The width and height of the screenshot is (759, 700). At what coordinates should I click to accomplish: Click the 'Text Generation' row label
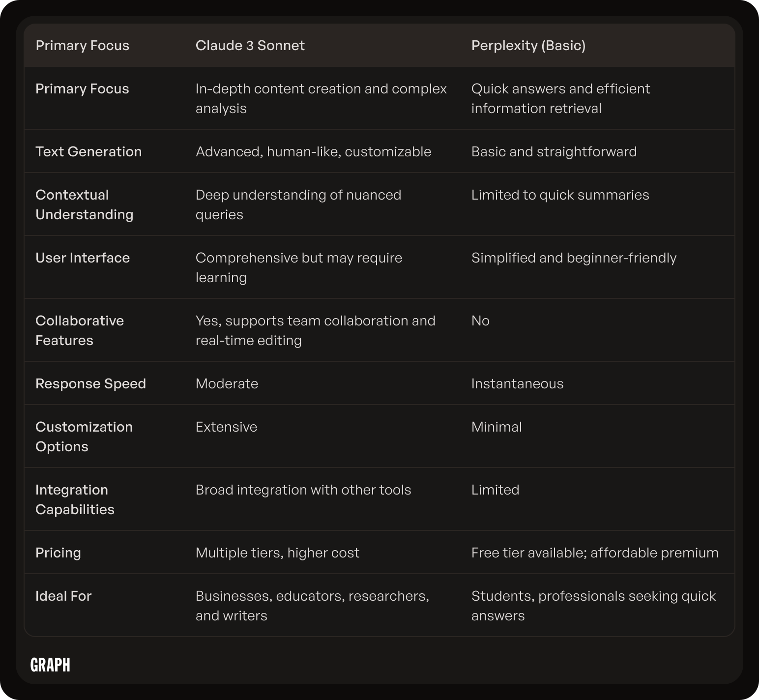tap(88, 151)
